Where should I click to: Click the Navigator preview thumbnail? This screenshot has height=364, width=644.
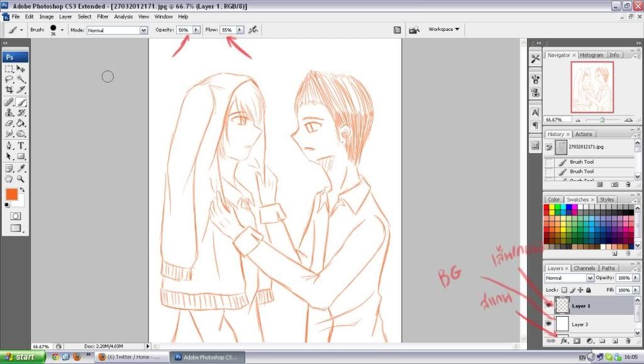point(592,87)
